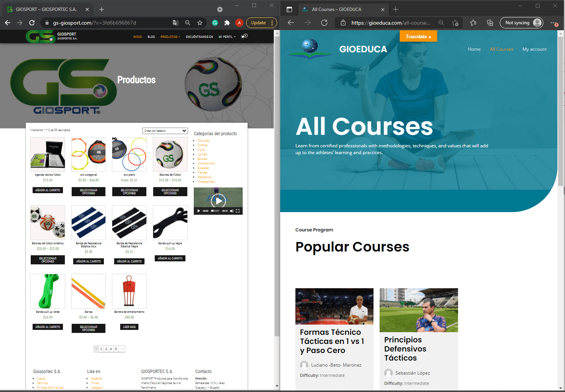
Task: Click instructor Sebastián López
Action: tap(412, 373)
